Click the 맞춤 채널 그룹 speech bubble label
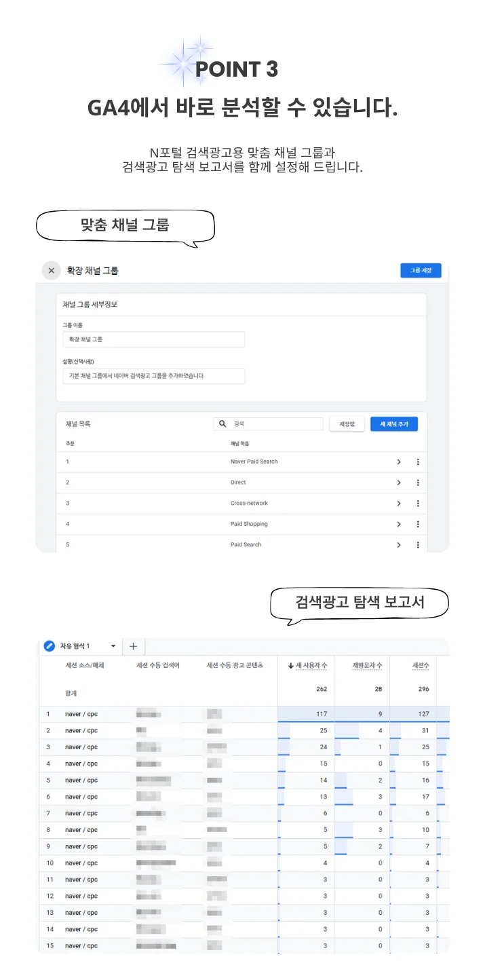This screenshot has width=485, height=980. (x=125, y=225)
